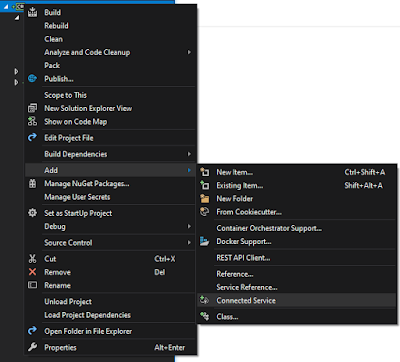Click the Manage NuGet Packages icon
The width and height of the screenshot is (400, 362).
click(x=32, y=184)
